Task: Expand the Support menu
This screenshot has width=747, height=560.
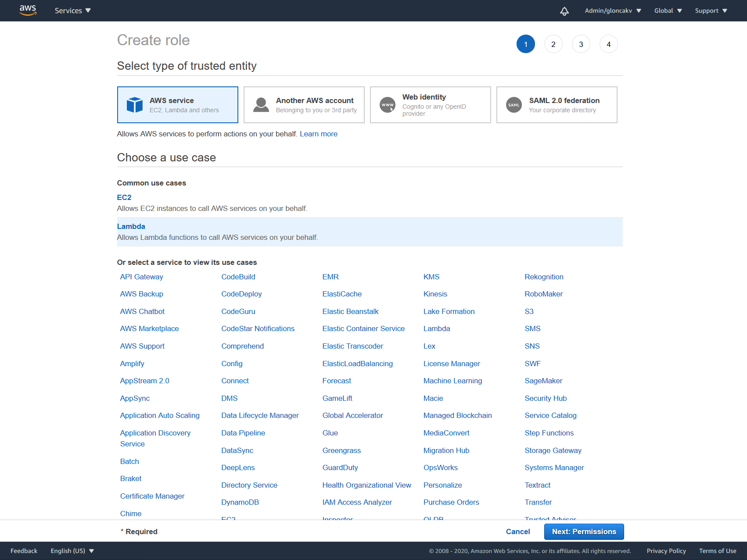Action: click(711, 11)
